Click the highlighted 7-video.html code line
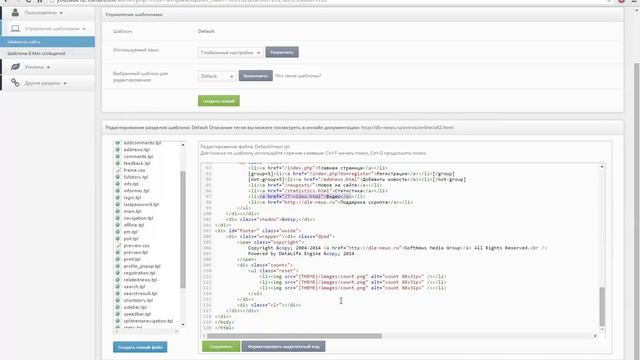This screenshot has width=640, height=360. point(306,196)
